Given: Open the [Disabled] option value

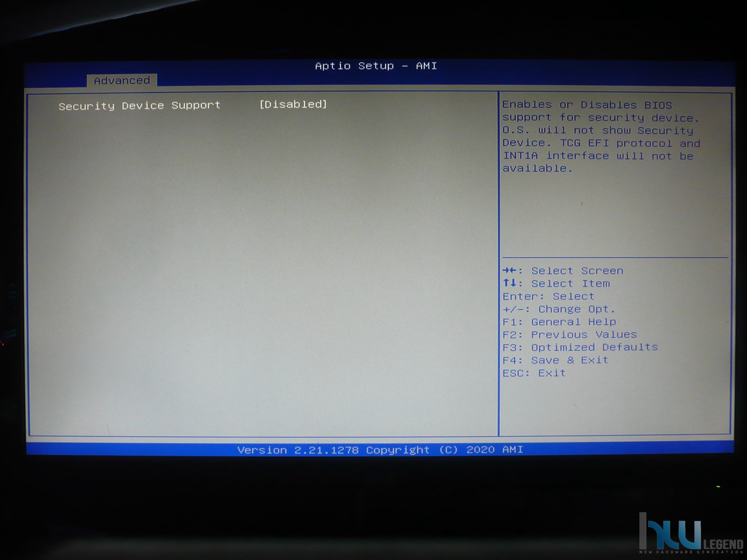Looking at the screenshot, I should tap(293, 104).
